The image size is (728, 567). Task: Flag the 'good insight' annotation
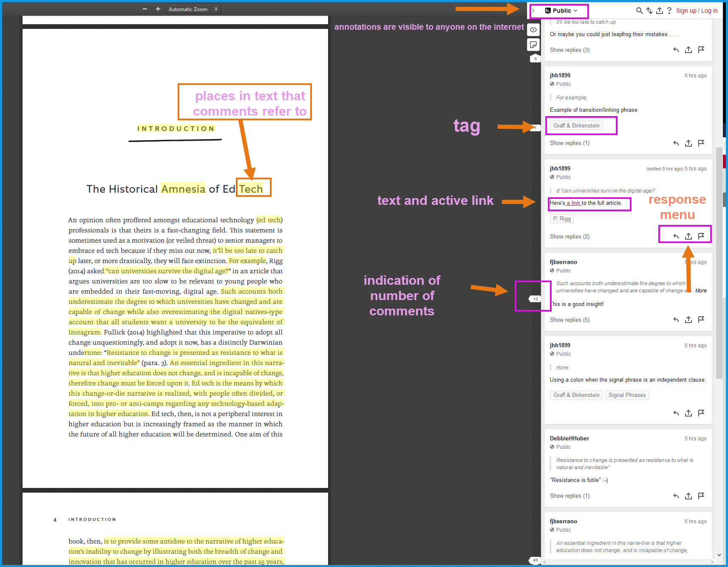pos(701,320)
